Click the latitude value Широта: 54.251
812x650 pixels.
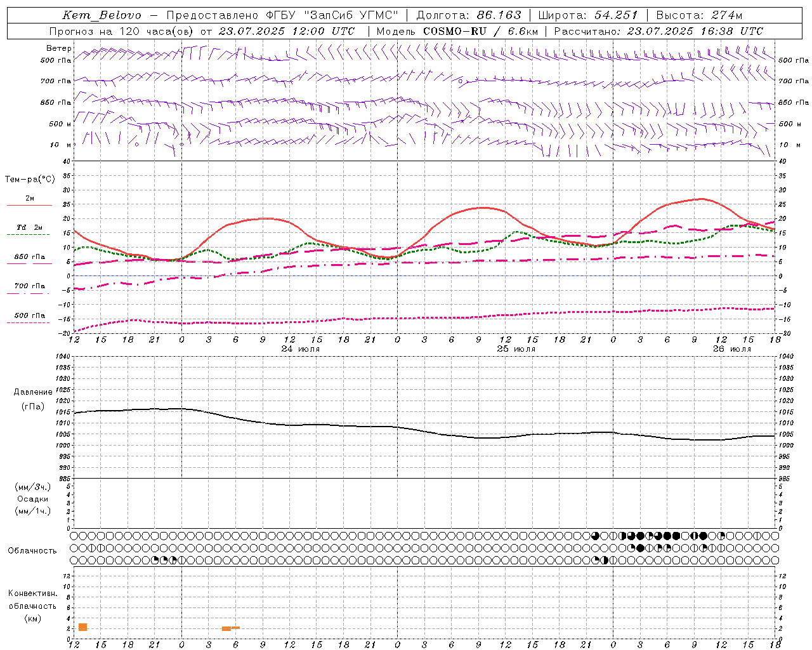[587, 15]
